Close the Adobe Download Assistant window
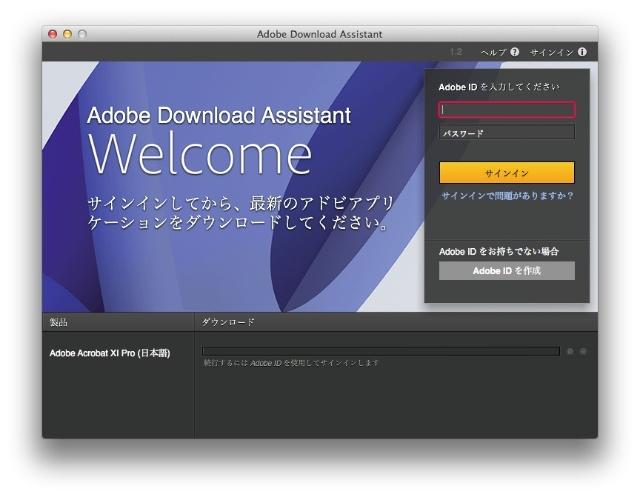Image resolution: width=640 pixels, height=497 pixels. point(52,34)
